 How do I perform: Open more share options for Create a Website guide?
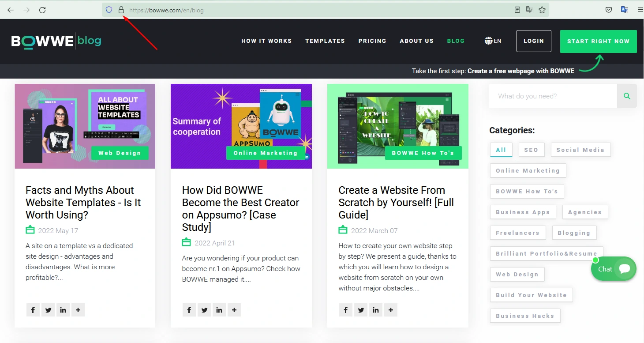pyautogui.click(x=391, y=310)
